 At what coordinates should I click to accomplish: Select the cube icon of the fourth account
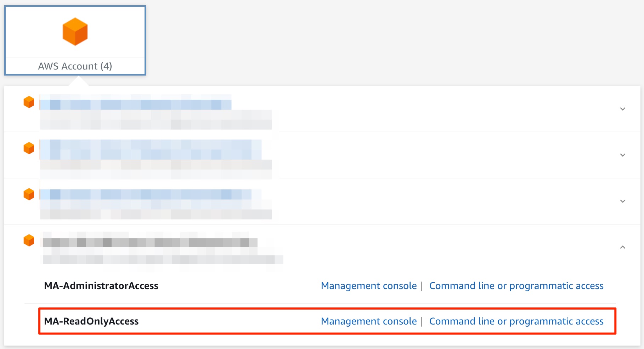pyautogui.click(x=29, y=240)
